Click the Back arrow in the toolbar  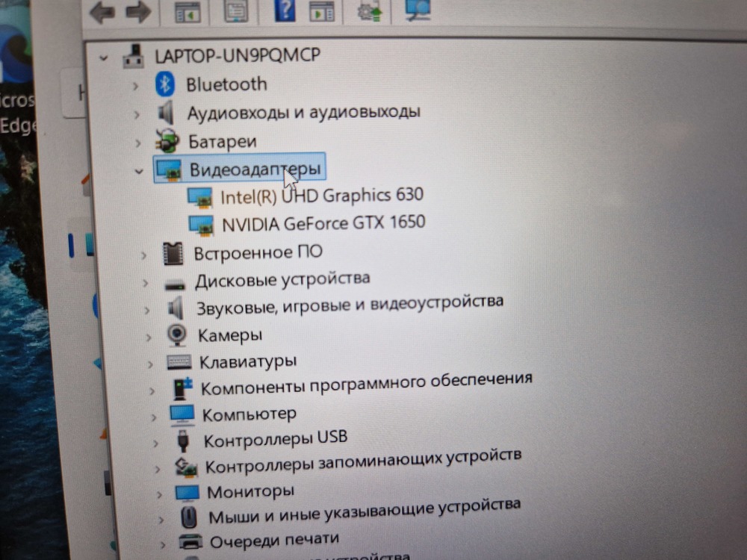click(102, 12)
